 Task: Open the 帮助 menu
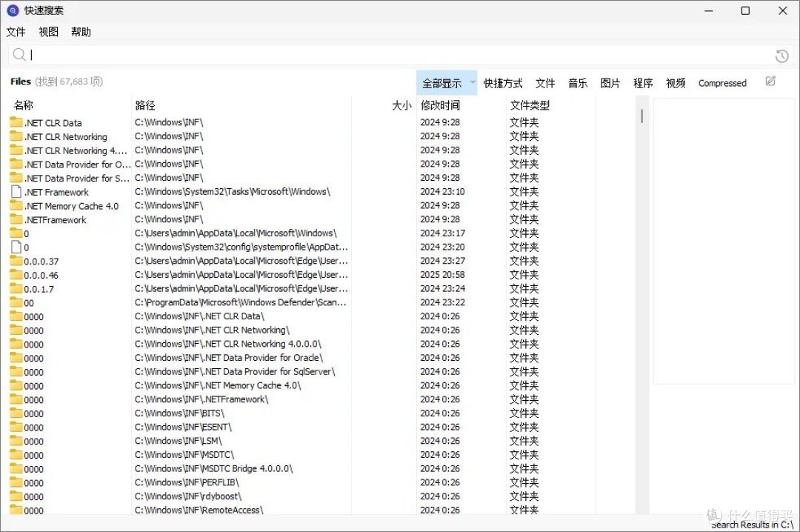(81, 32)
